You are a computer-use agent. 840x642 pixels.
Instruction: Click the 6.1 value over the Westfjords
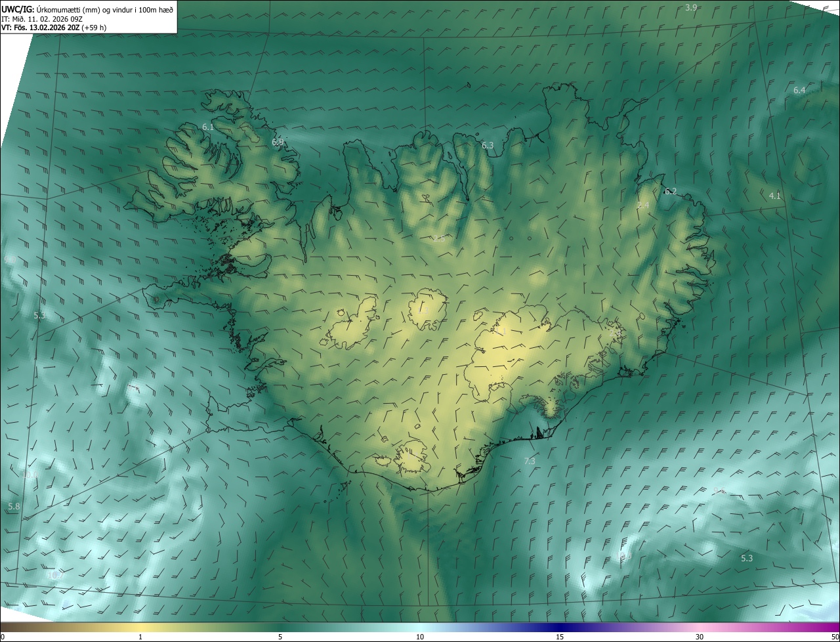tap(208, 127)
